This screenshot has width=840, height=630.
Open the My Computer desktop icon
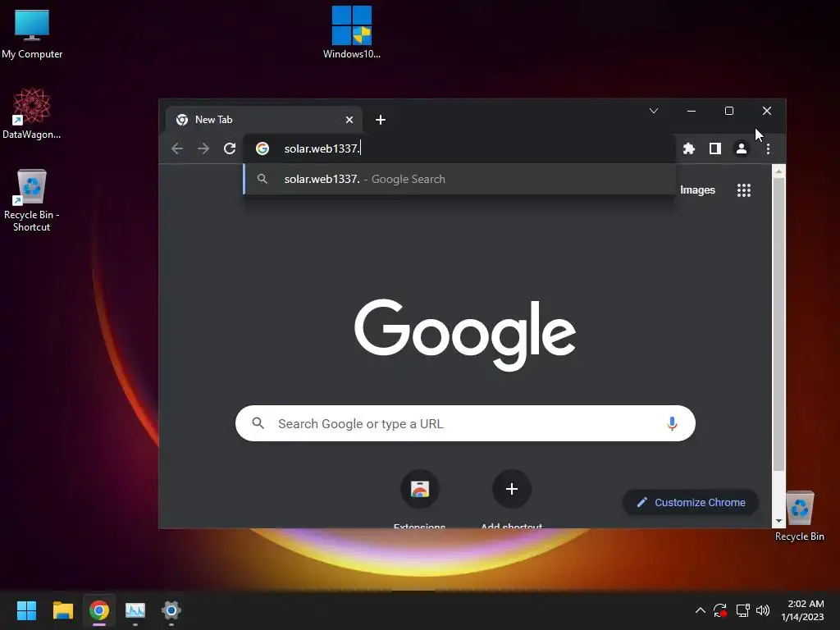pos(32,34)
